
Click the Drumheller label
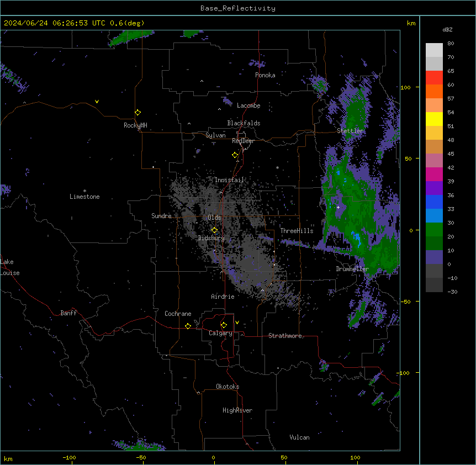pos(352,269)
